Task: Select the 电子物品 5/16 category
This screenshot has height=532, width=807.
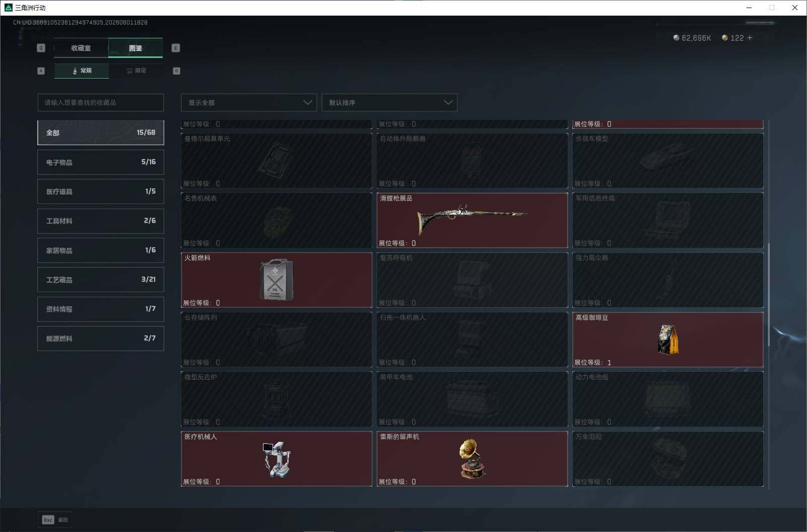Action: (x=101, y=162)
